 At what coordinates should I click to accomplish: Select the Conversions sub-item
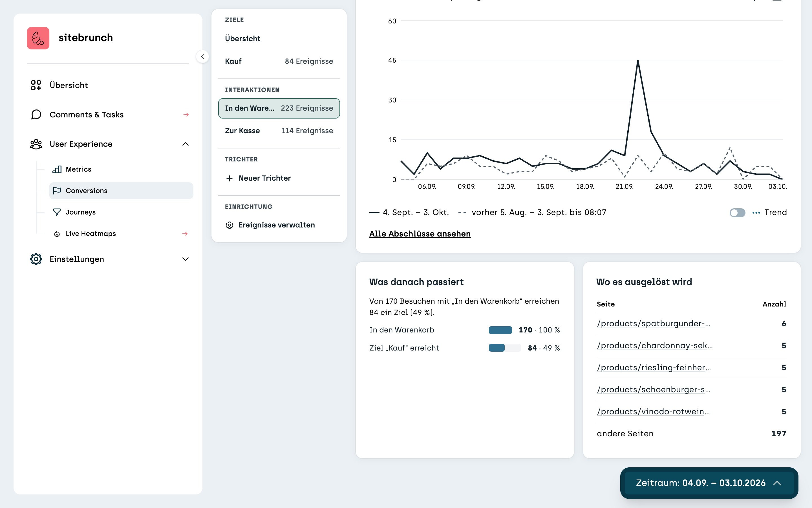pos(121,190)
